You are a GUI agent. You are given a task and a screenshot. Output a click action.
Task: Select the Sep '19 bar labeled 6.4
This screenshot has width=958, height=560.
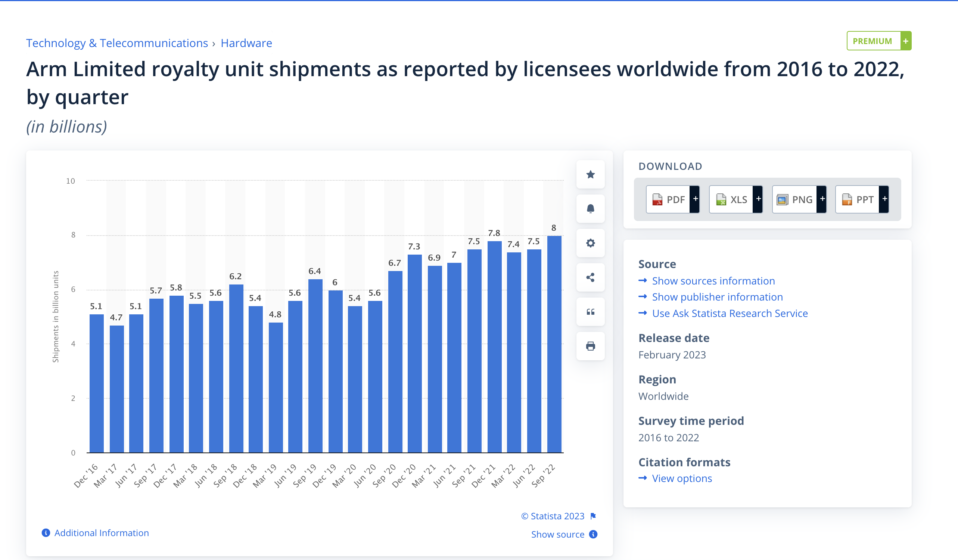(315, 366)
